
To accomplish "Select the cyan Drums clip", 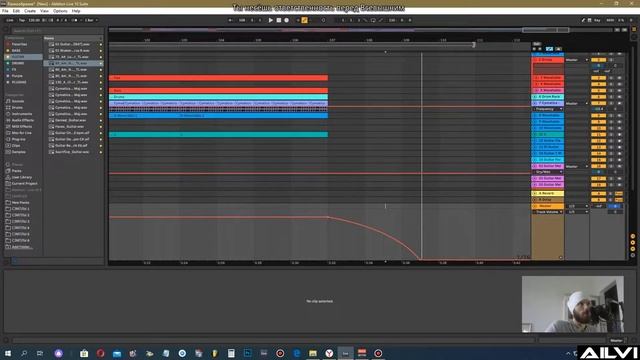I will click(218, 97).
